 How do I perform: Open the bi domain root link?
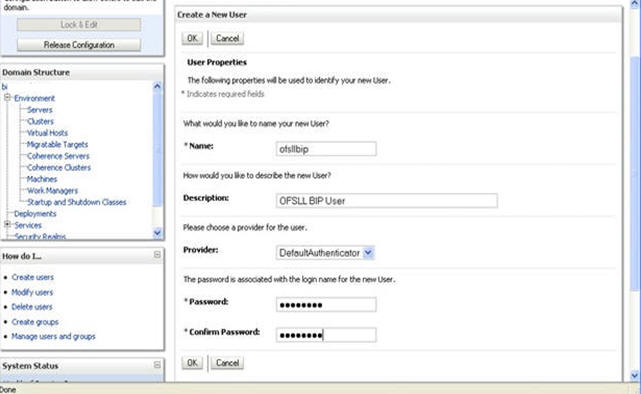4,87
